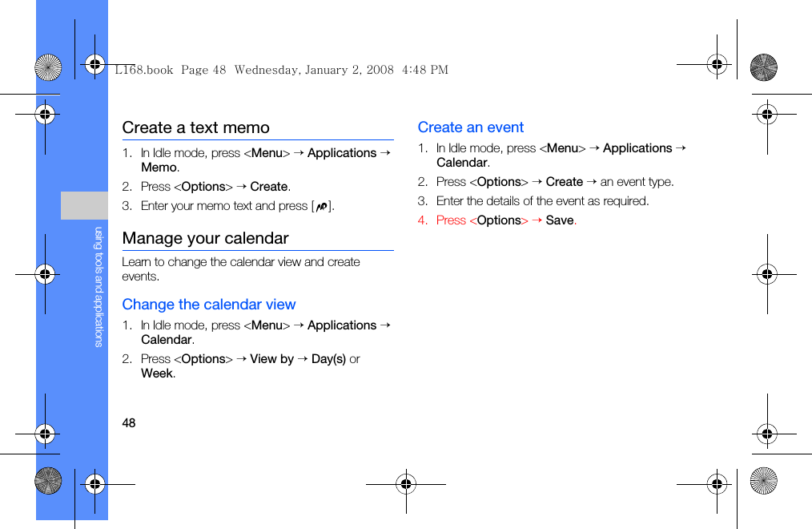
Task: Click the bold "View by" text
Action: pos(271,359)
